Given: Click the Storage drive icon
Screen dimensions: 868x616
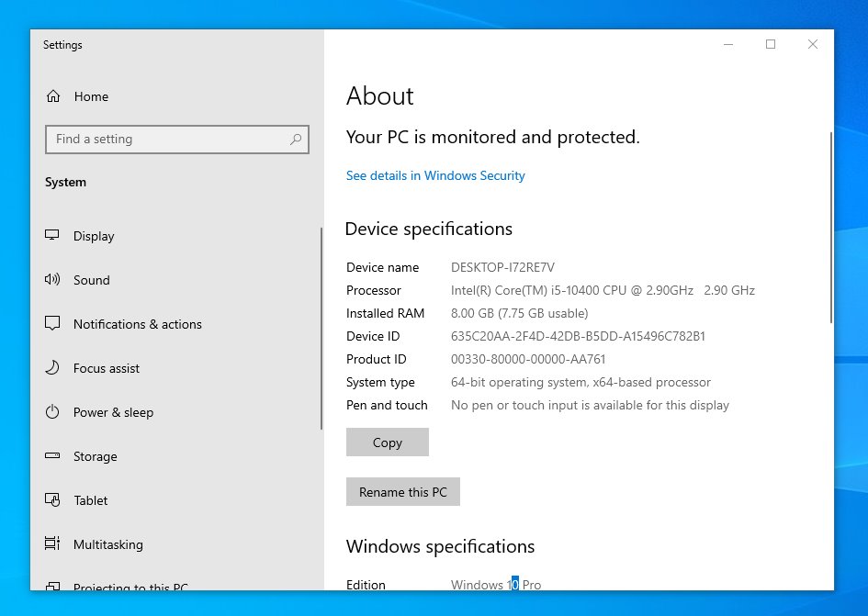Looking at the screenshot, I should point(52,456).
